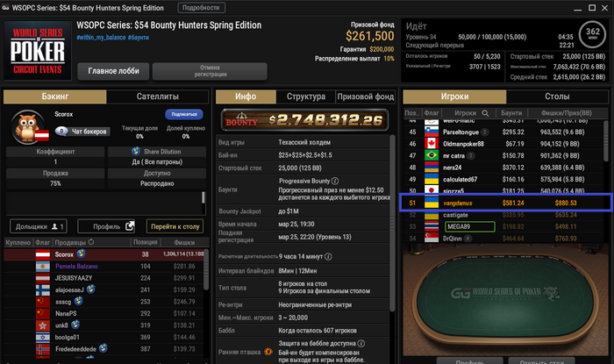Sort sellers by Позиция column header
Viewport: 614px width, 364px height.
click(146, 242)
